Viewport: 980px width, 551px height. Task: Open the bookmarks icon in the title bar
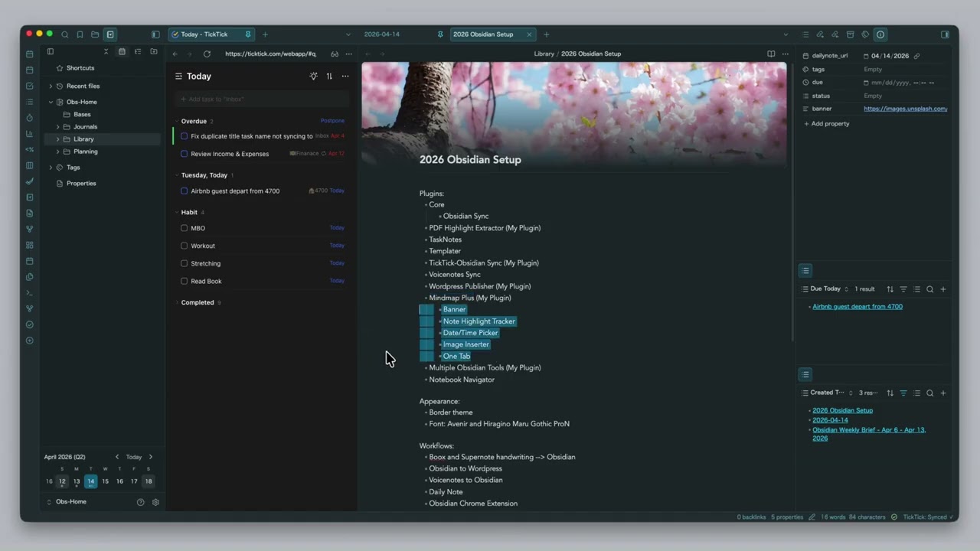click(x=80, y=34)
